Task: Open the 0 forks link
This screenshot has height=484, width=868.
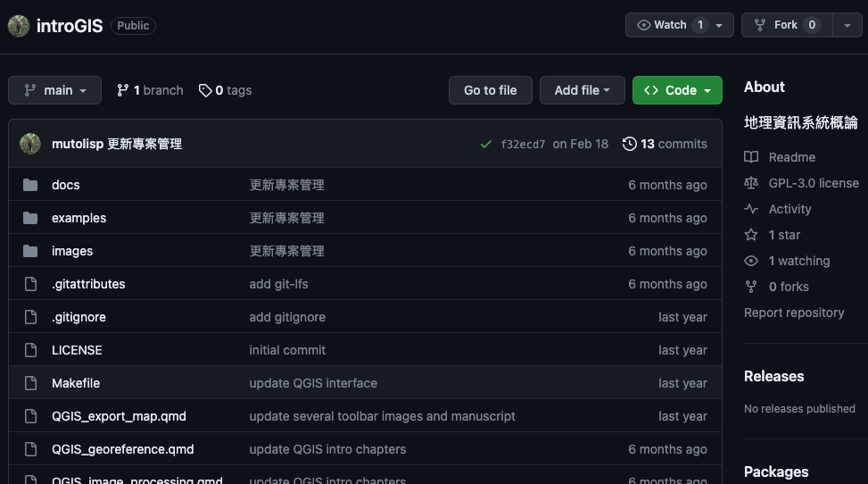Action: click(x=789, y=288)
